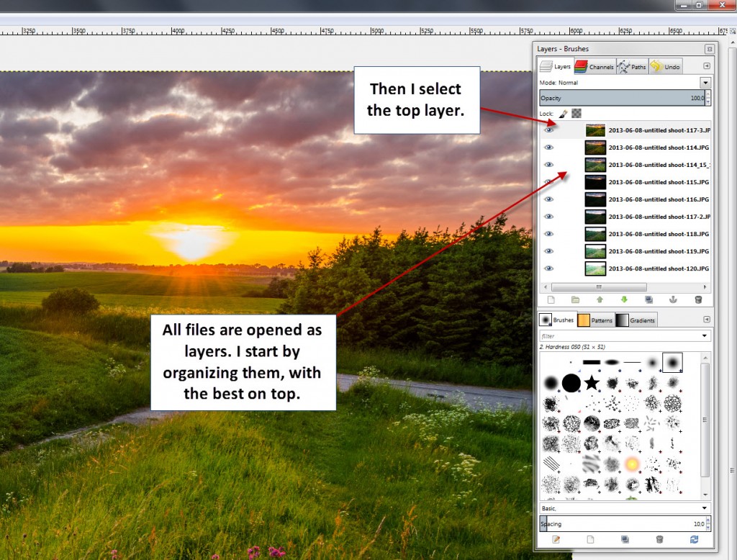Close the Layers - Brushes dock
Viewport: 737px width, 560px height.
tap(709, 49)
